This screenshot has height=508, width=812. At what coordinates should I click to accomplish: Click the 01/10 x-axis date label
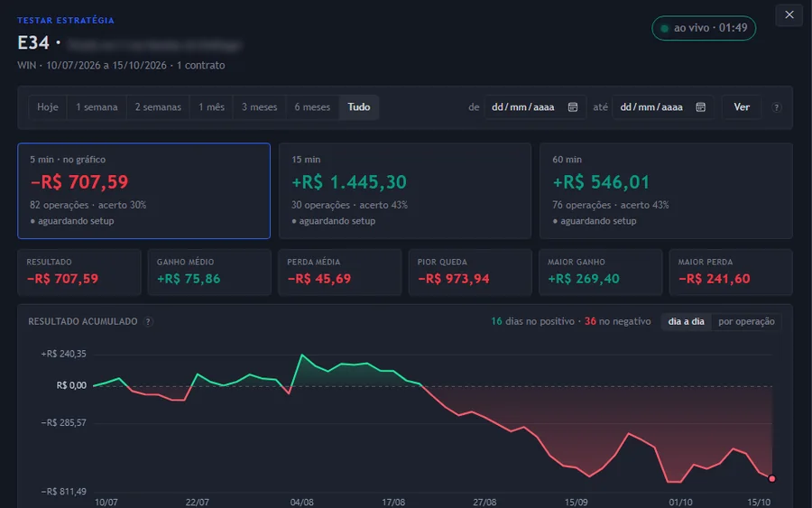(x=680, y=503)
